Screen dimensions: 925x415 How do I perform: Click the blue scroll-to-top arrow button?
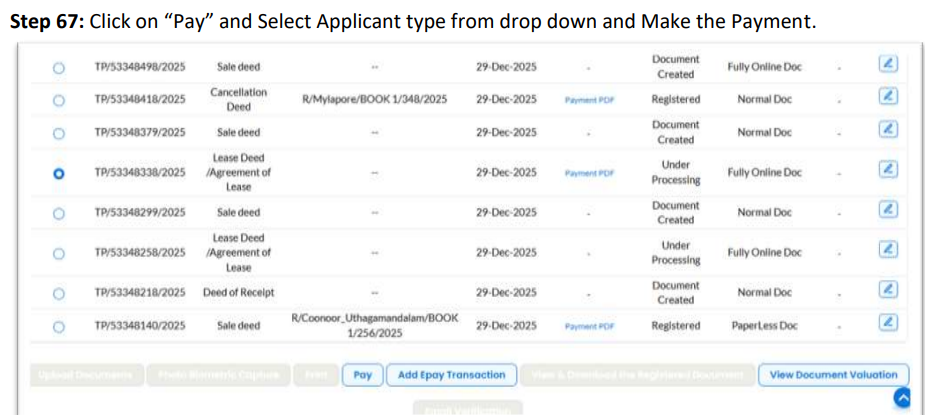point(903,398)
